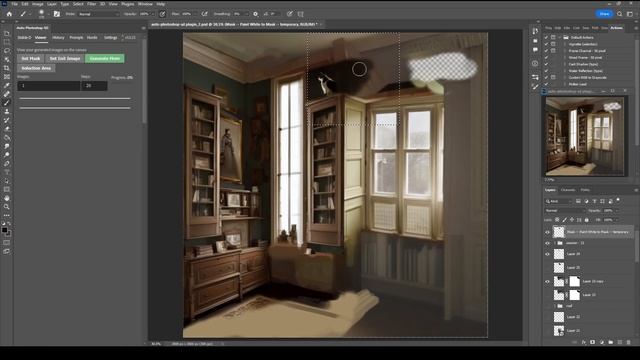Toggle visibility of Mask temporary layer
The height and width of the screenshot is (360, 640).
click(x=547, y=232)
